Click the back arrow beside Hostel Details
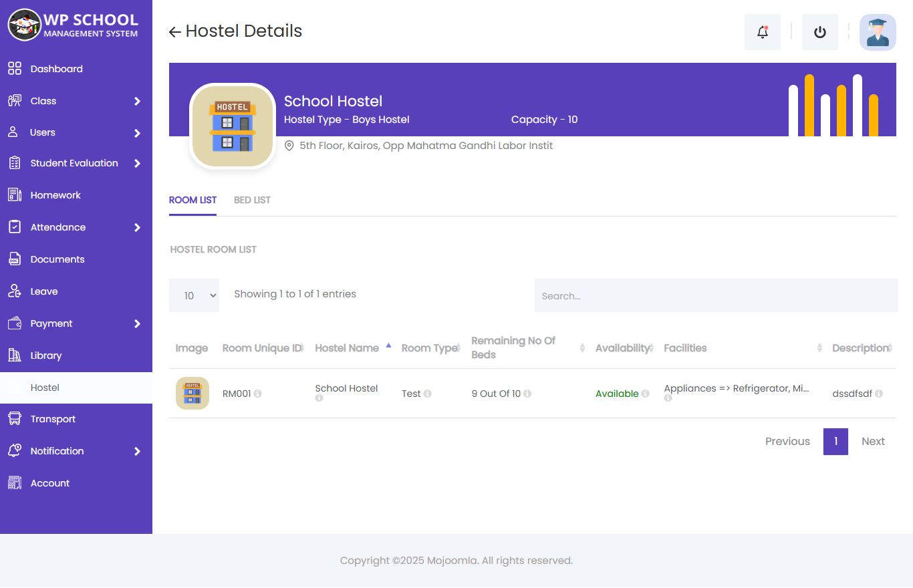The image size is (913, 588). 175,32
